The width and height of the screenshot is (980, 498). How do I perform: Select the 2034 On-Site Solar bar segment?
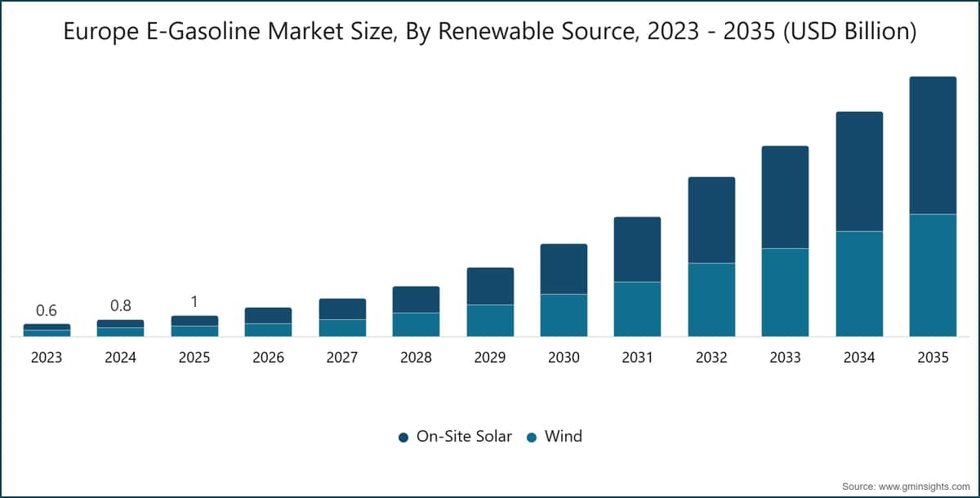click(x=859, y=171)
